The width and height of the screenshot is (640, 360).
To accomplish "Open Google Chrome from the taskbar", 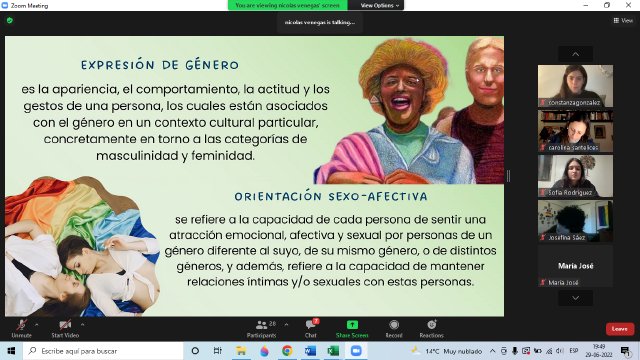I will point(287,351).
